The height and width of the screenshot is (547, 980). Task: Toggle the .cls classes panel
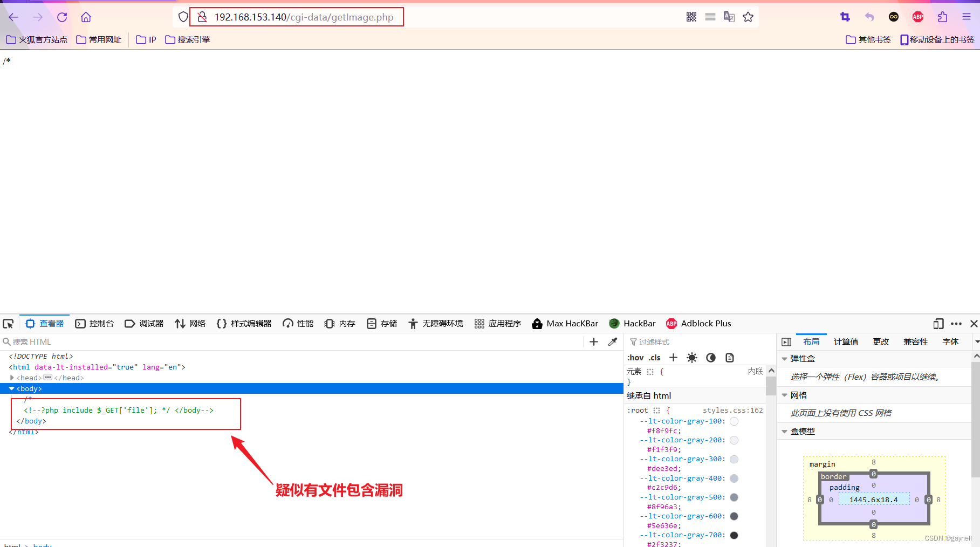[x=655, y=358]
